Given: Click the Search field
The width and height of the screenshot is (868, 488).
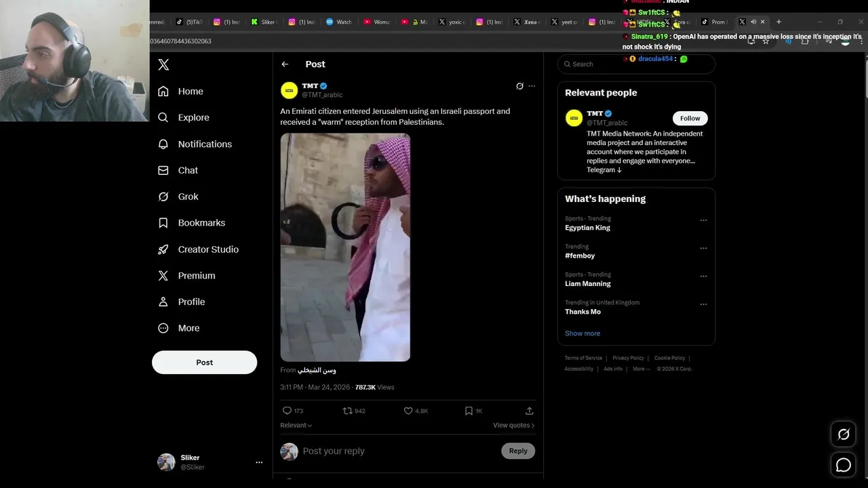Looking at the screenshot, I should 636,64.
